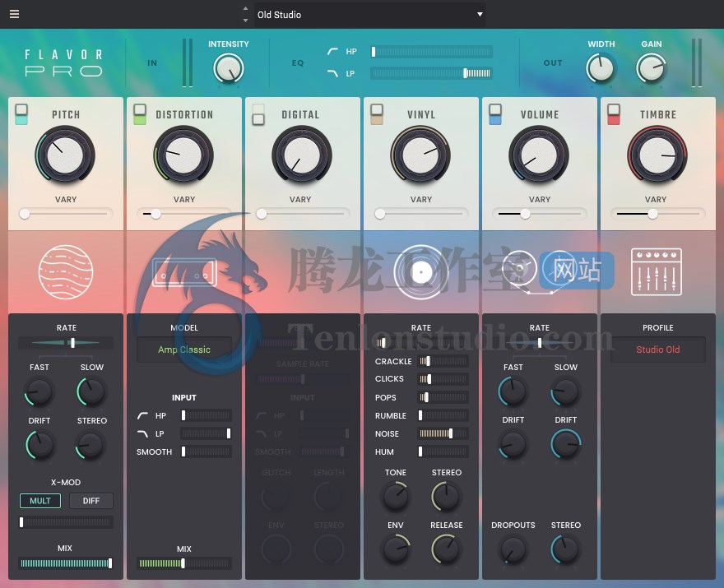Viewport: 724px width, 588px height.
Task: Click the output Gain knob
Action: (x=651, y=68)
